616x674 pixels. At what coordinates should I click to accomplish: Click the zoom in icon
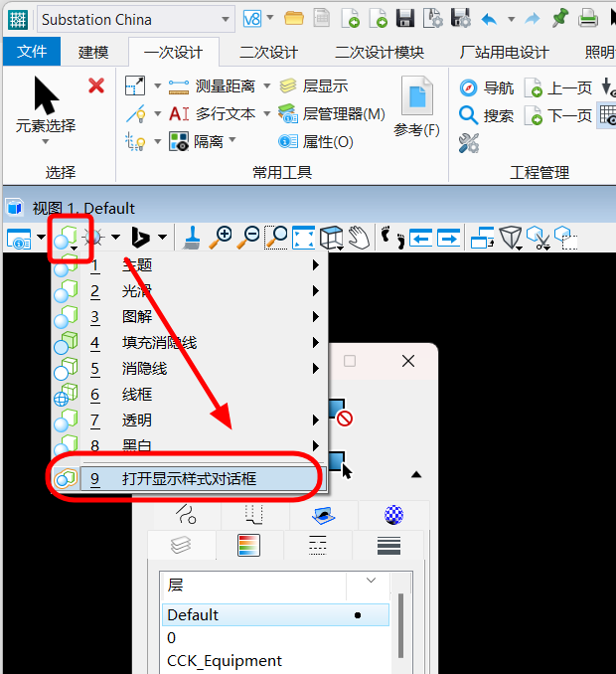pos(221,238)
